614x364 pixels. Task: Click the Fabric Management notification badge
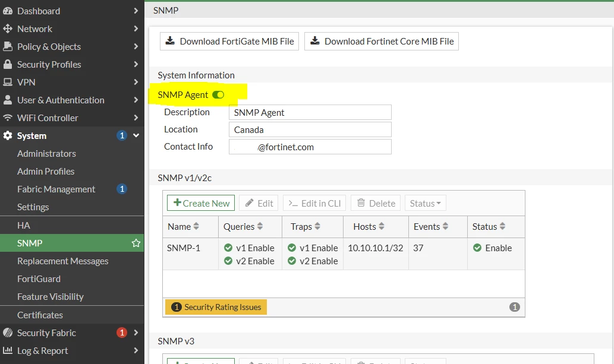pos(122,189)
